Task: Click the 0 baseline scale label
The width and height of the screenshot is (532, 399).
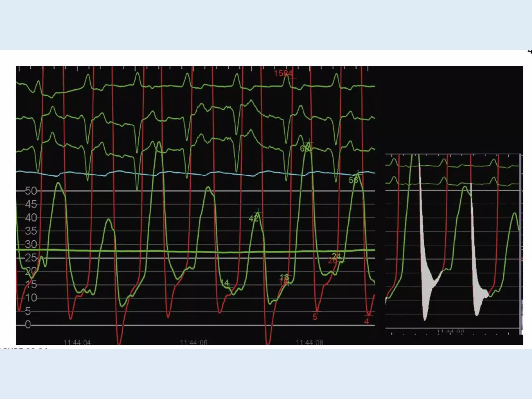Action: [x=28, y=325]
